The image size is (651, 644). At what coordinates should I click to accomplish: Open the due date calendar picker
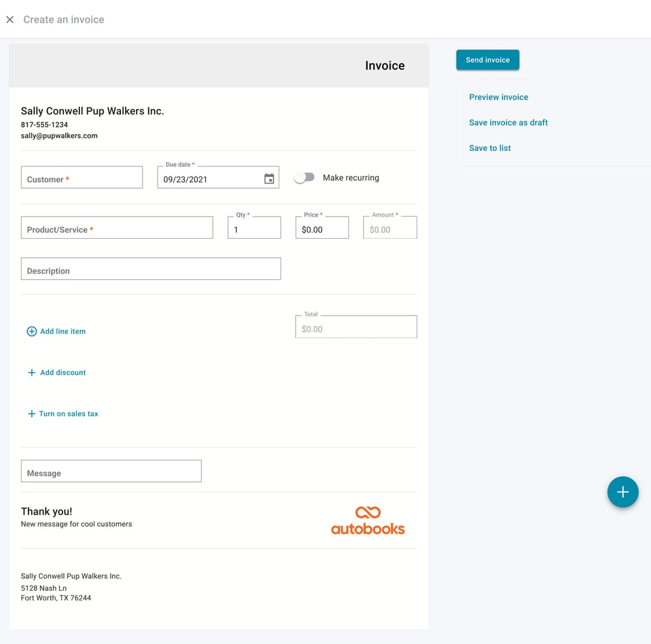[x=269, y=178]
